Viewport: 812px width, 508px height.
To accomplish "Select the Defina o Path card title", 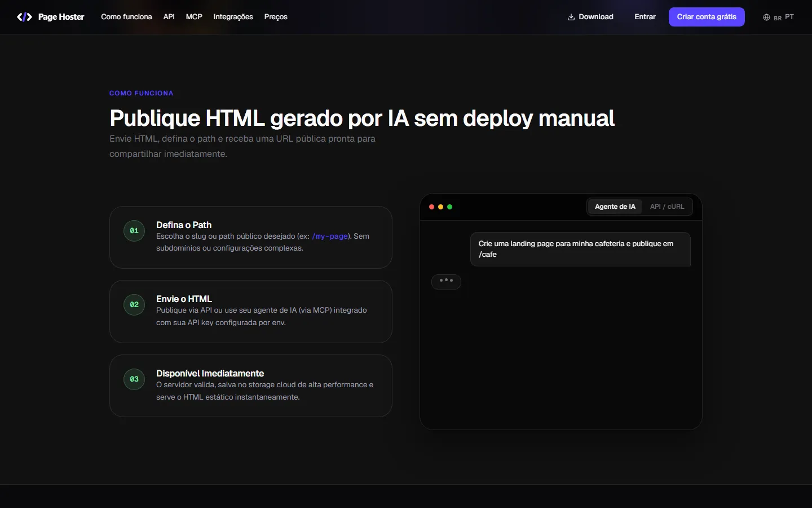I will [184, 225].
